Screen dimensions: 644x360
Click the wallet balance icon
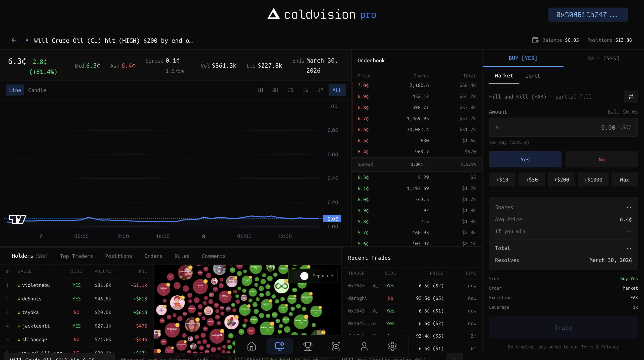click(535, 40)
